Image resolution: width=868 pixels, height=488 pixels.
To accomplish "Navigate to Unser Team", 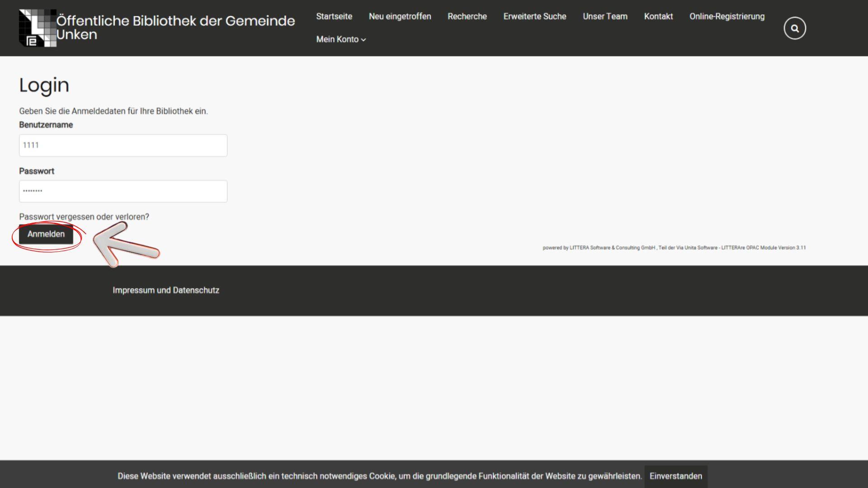I will tap(605, 16).
